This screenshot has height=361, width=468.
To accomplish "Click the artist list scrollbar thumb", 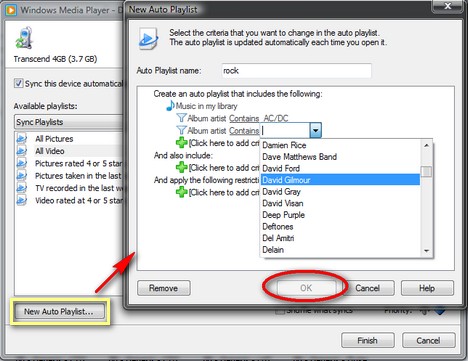I will pos(426,171).
